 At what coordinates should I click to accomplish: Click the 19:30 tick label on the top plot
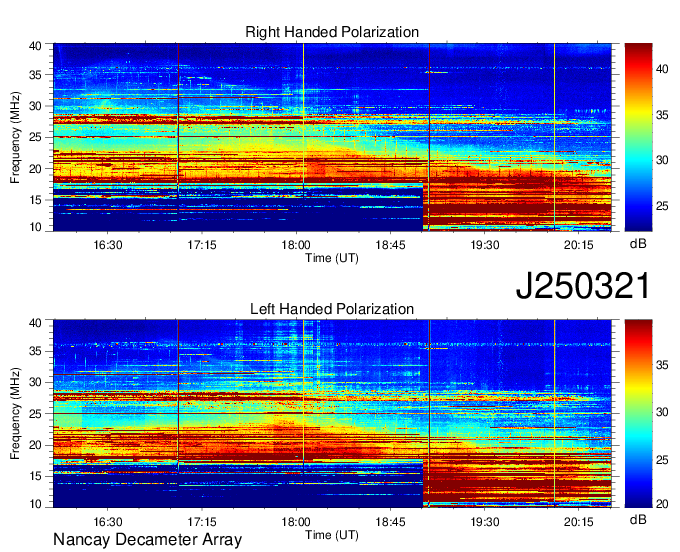484,245
